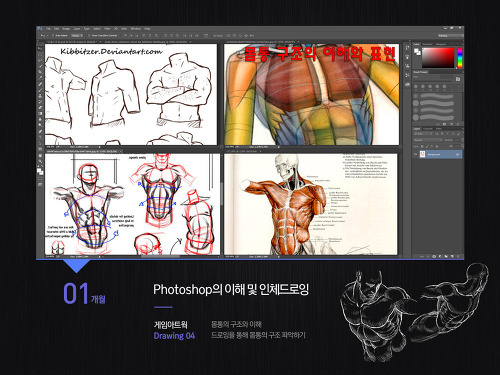This screenshot has width=500, height=375.
Task: Select the Background layer thumbnail
Action: pyautogui.click(x=422, y=154)
